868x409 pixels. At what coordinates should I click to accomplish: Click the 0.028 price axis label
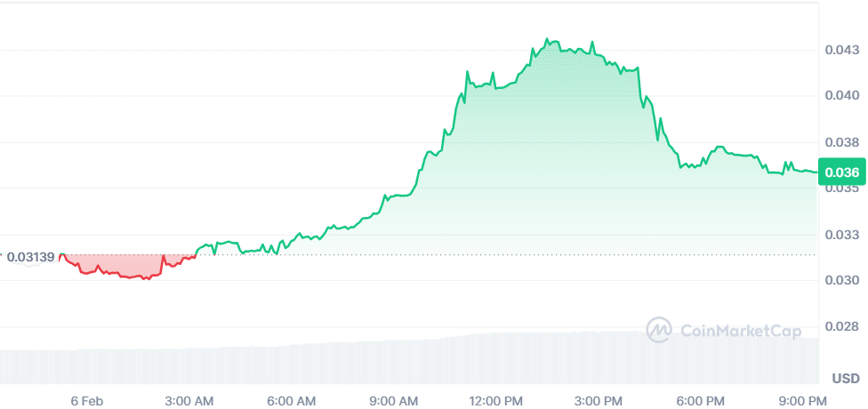point(840,327)
